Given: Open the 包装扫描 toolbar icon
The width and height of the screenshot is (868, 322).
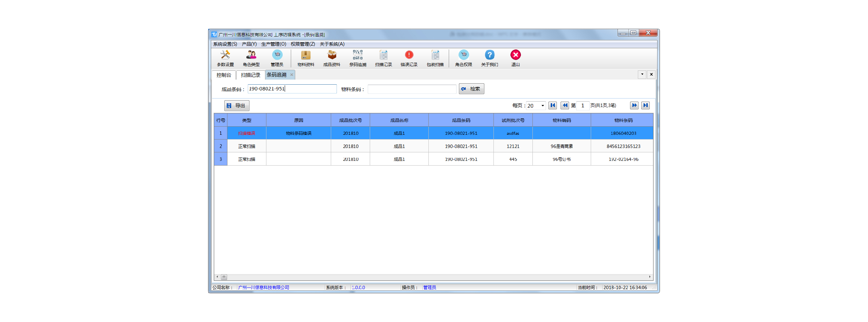Looking at the screenshot, I should click(435, 58).
